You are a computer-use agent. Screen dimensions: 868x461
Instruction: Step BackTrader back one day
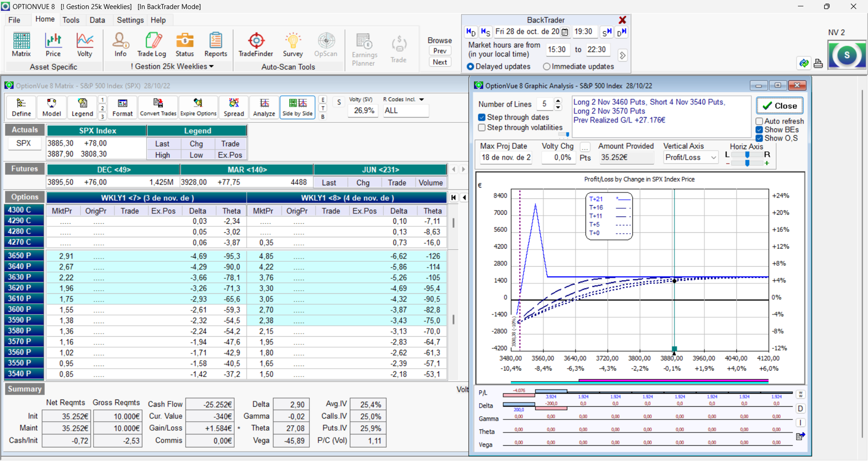pyautogui.click(x=471, y=32)
